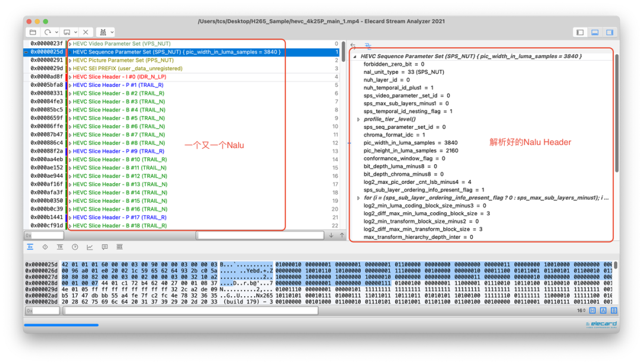Click the comment bubble messages tab icon

[x=105, y=247]
